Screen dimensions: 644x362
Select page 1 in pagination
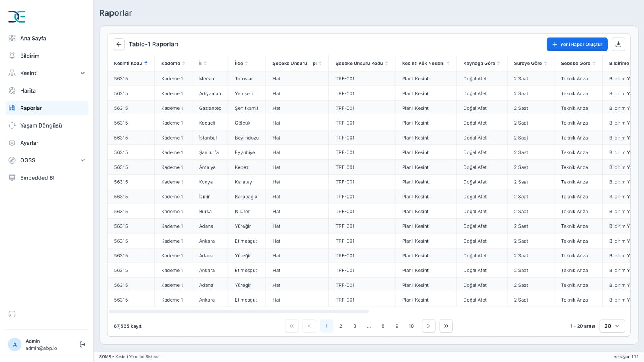326,326
